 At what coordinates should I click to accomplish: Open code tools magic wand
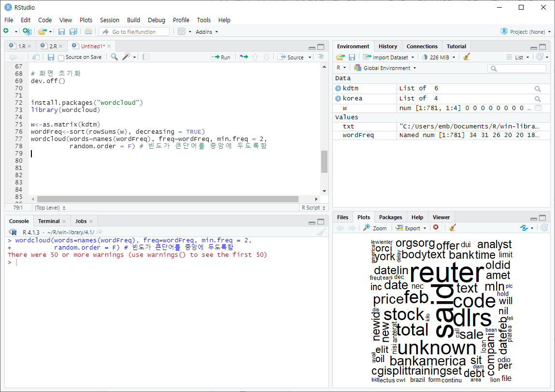click(127, 57)
